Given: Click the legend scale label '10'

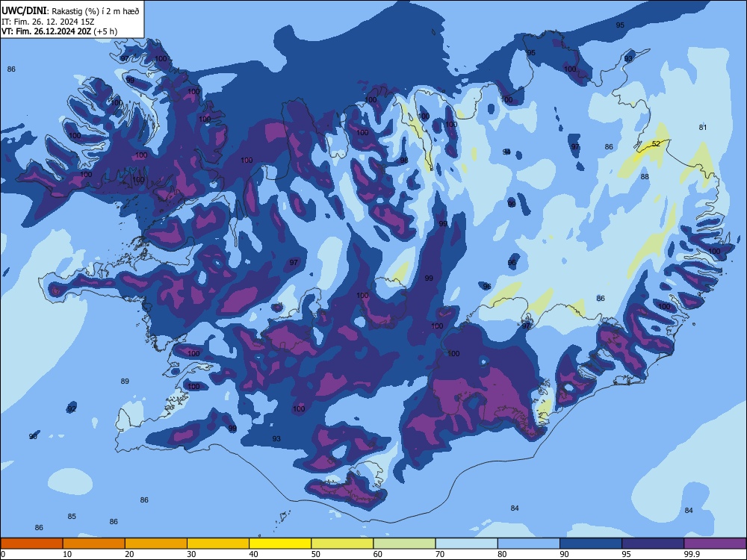Looking at the screenshot, I should 67,554.
